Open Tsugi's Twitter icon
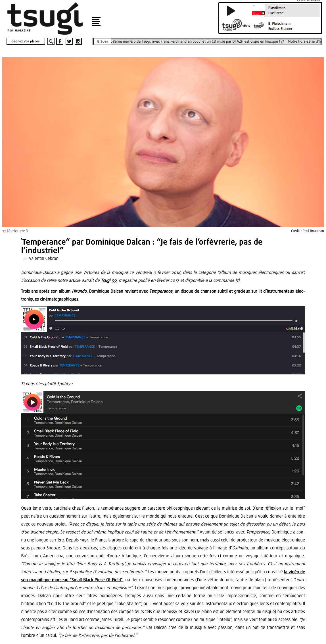 69,41
